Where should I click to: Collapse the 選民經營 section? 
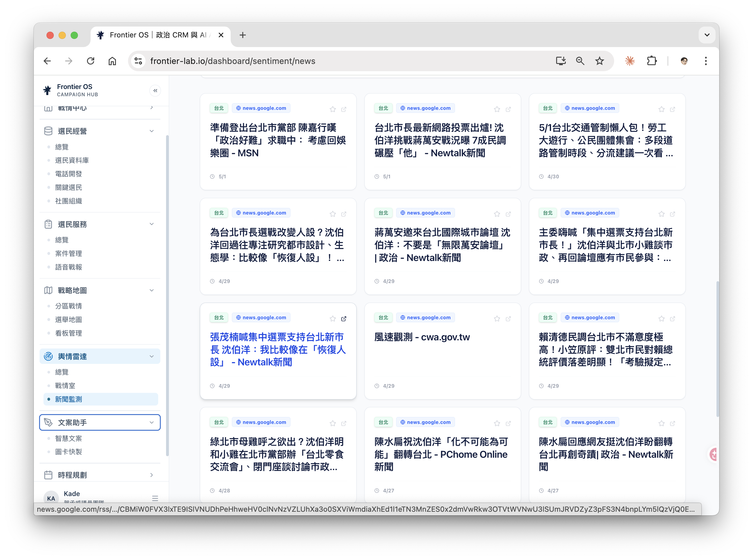[x=152, y=131]
